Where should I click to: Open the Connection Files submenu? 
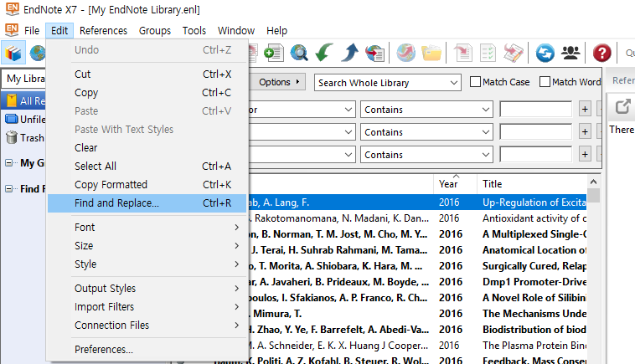pos(147,326)
